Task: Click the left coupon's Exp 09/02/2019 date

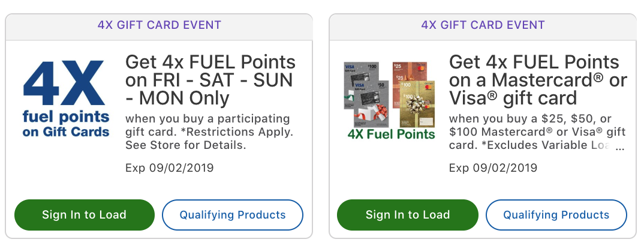Action: pos(169,168)
